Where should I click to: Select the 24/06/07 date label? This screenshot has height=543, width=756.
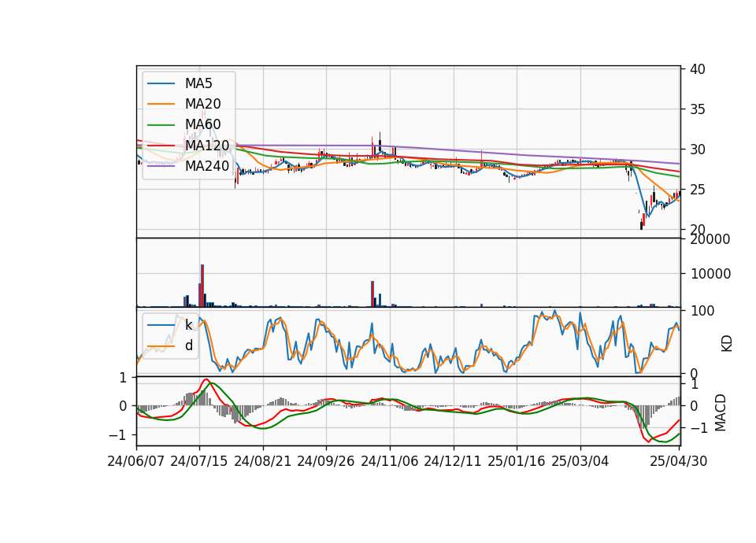(x=136, y=461)
